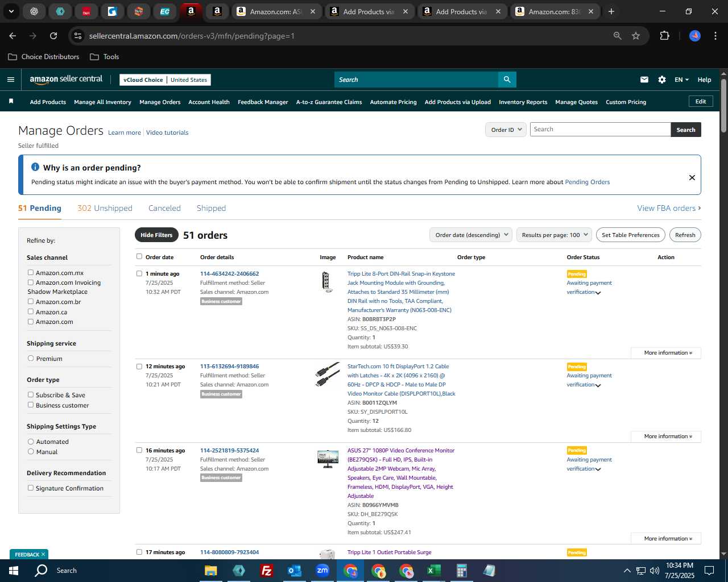This screenshot has width=728, height=582.
Task: Click the Hide Filters button
Action: [x=156, y=235]
